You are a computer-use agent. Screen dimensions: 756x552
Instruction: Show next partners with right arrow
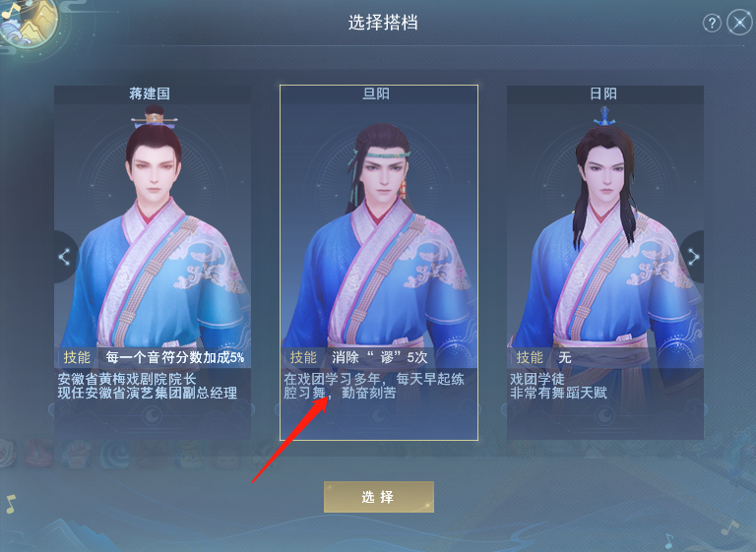pyautogui.click(x=693, y=257)
